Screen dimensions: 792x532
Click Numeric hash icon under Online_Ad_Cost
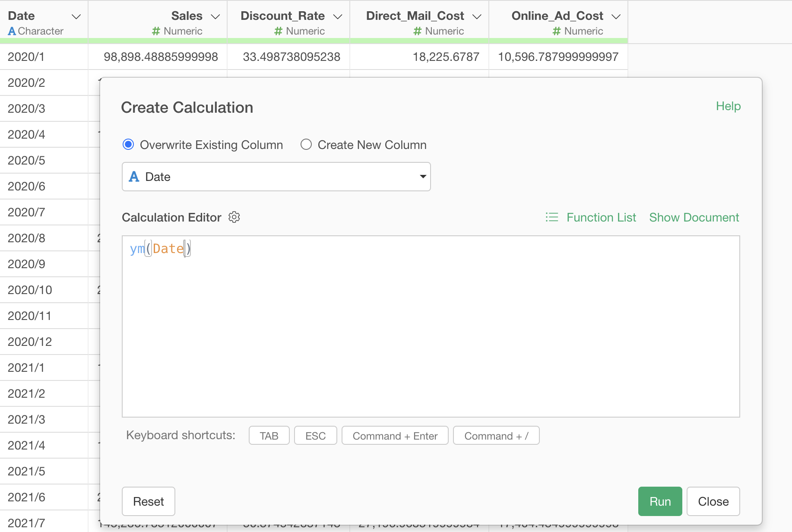coord(557,31)
